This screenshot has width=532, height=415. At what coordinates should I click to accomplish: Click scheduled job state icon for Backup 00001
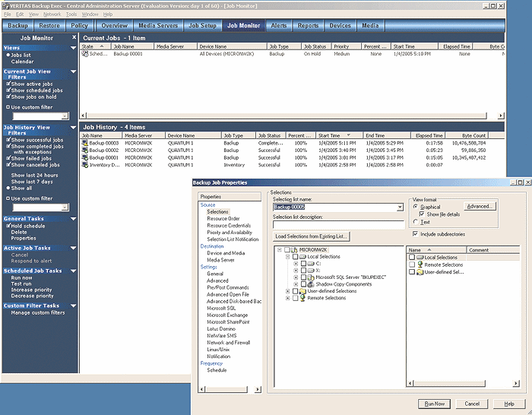click(x=85, y=54)
